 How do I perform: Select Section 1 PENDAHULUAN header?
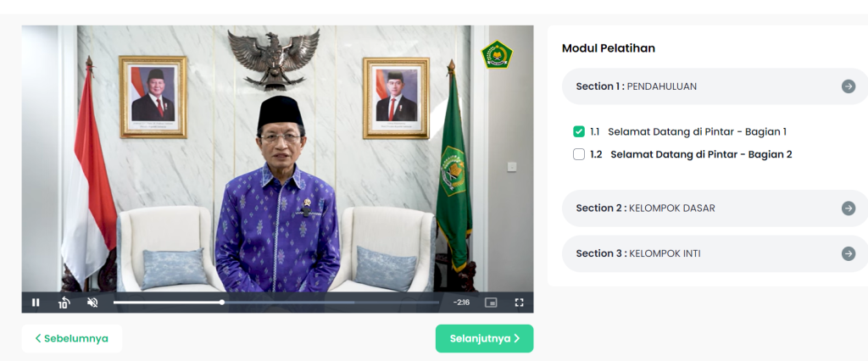[715, 86]
